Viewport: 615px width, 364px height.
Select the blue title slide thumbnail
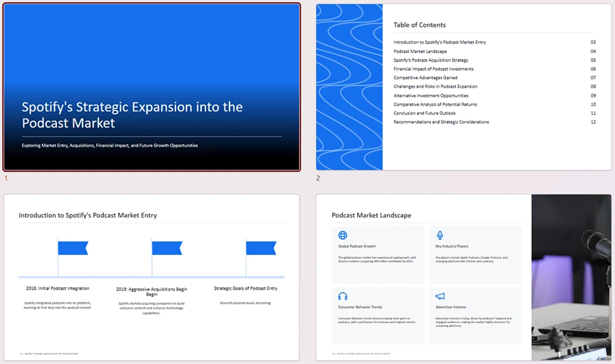tap(152, 87)
